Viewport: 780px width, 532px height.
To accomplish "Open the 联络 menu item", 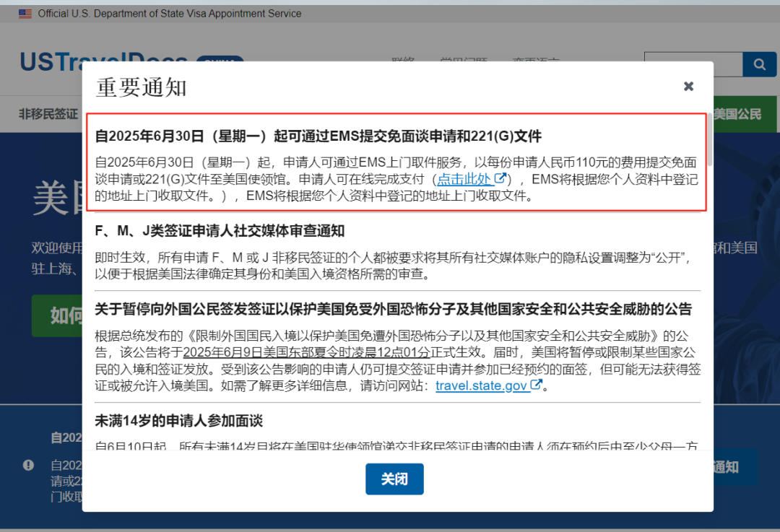I will (x=404, y=61).
